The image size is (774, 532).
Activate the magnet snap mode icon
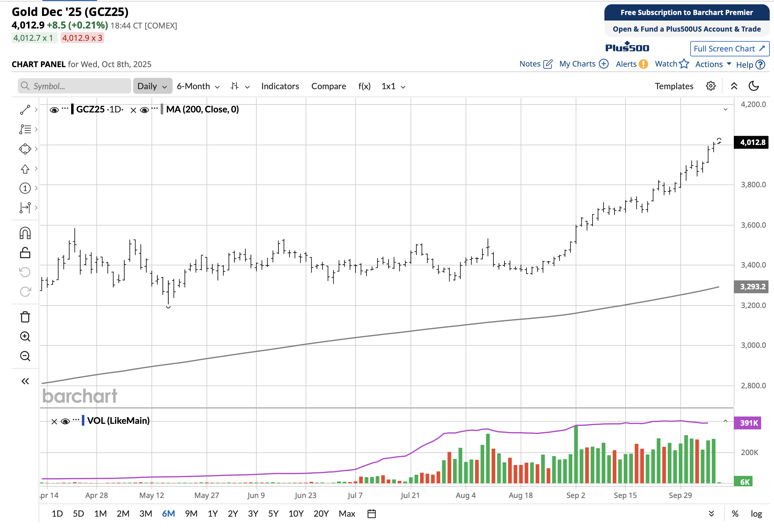25,233
